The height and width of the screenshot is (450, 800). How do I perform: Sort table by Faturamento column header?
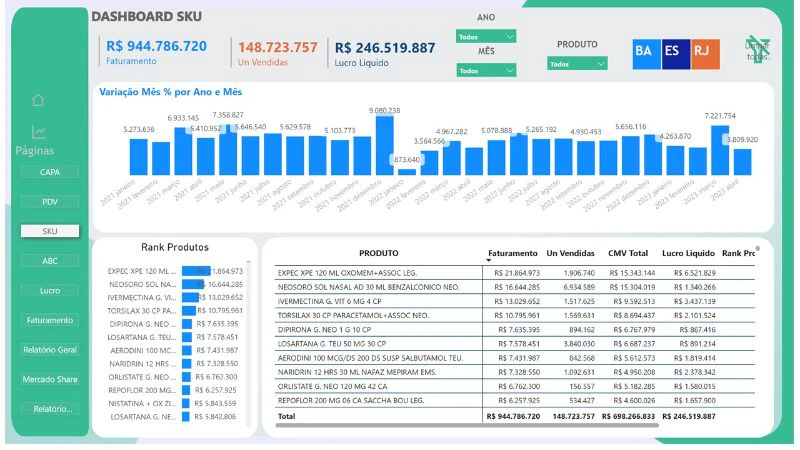click(x=512, y=253)
